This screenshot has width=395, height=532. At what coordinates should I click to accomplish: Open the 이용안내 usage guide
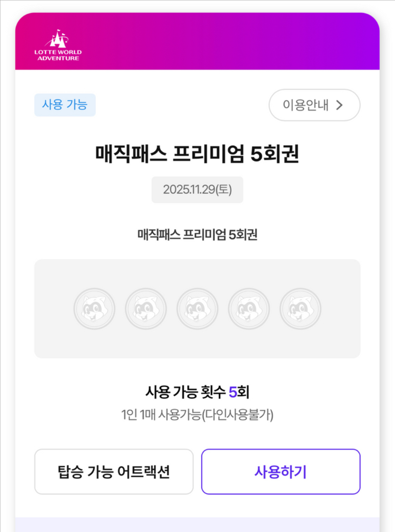click(314, 105)
